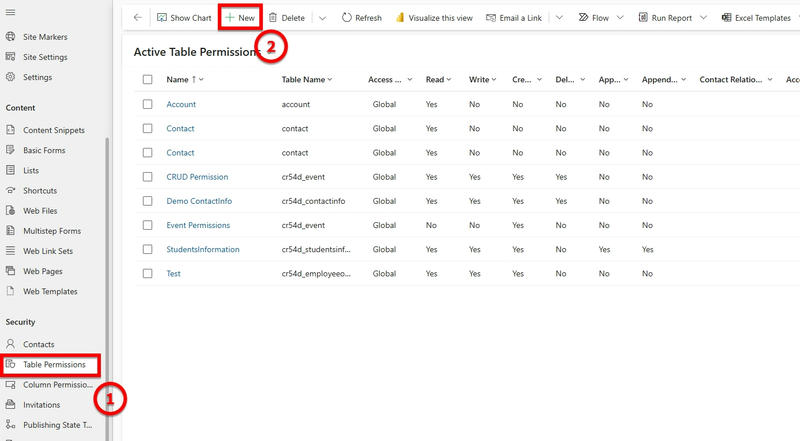Viewport: 800px width, 441px height.
Task: Click the Publishing State icon
Action: click(10, 425)
